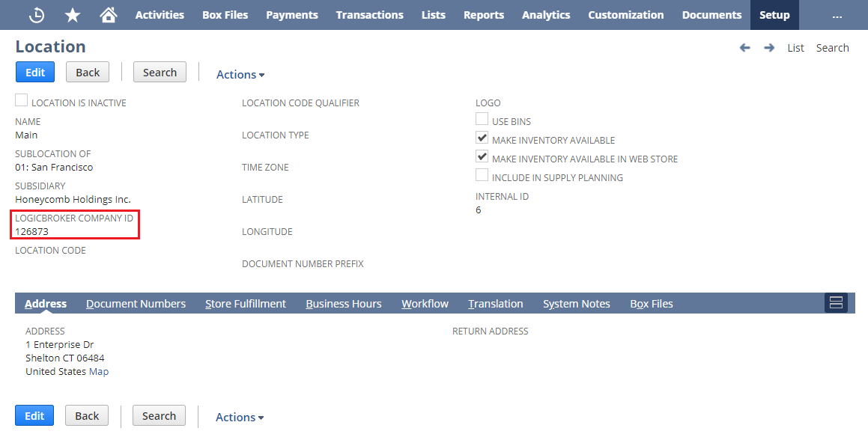Click the List link at top right
The image size is (868, 434).
coord(795,48)
